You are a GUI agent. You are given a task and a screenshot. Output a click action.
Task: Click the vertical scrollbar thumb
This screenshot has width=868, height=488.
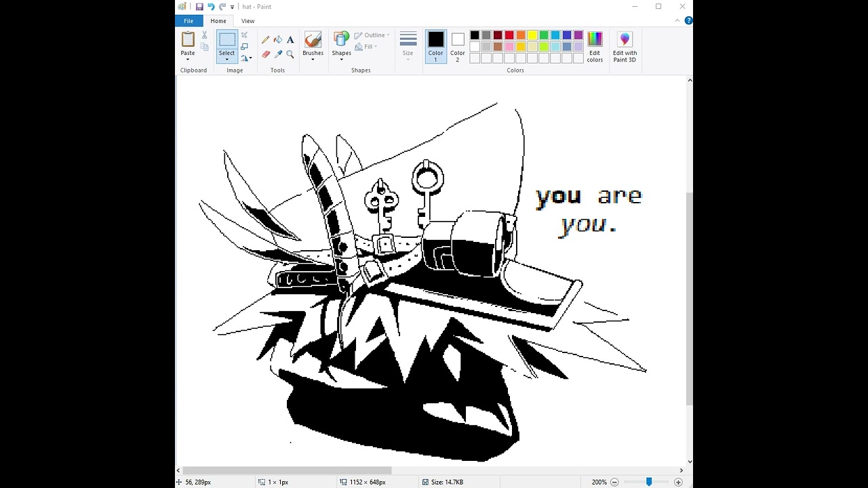690,298
